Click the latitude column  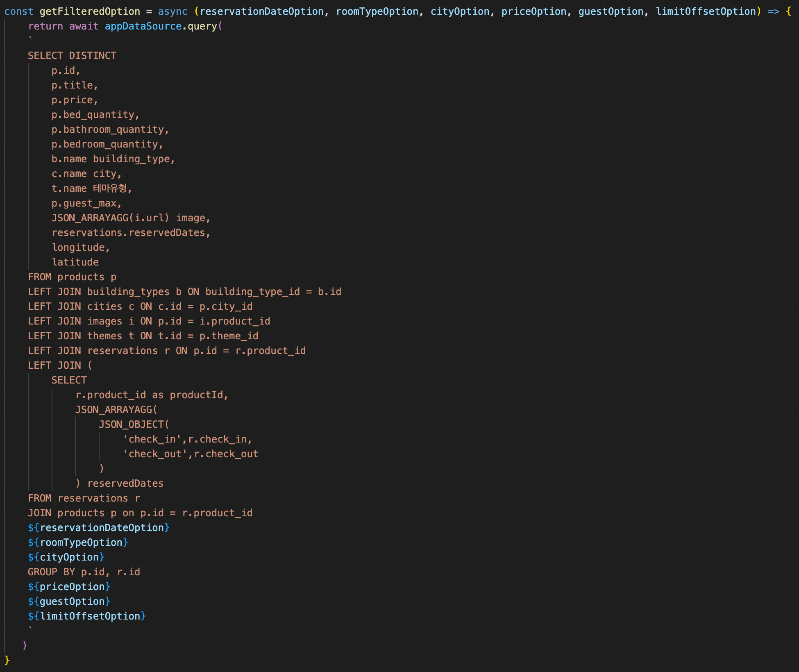click(75, 262)
